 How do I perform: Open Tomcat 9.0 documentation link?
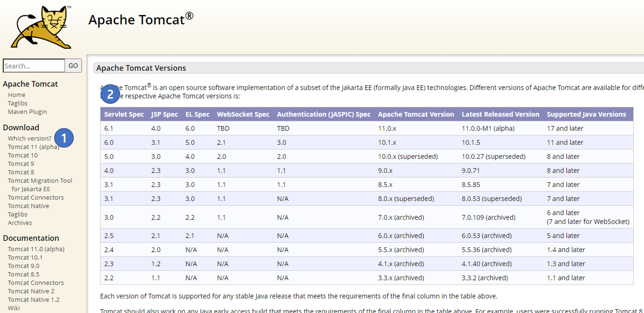click(x=24, y=266)
